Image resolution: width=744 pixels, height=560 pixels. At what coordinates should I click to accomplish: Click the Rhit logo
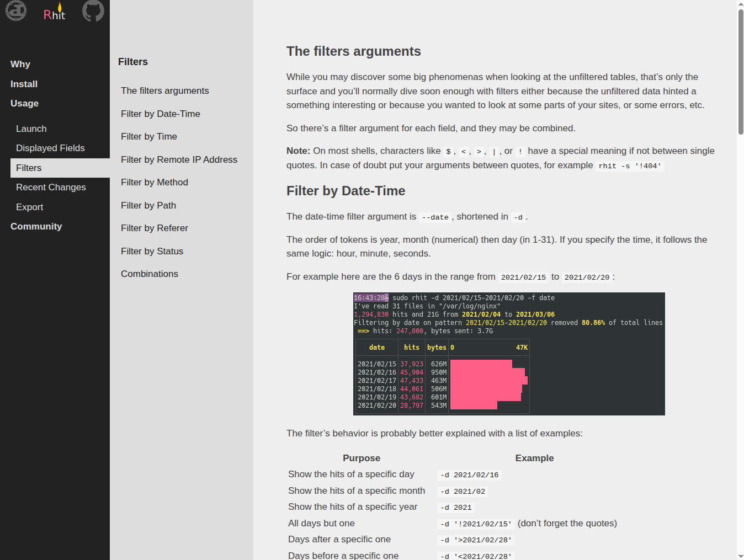click(54, 13)
